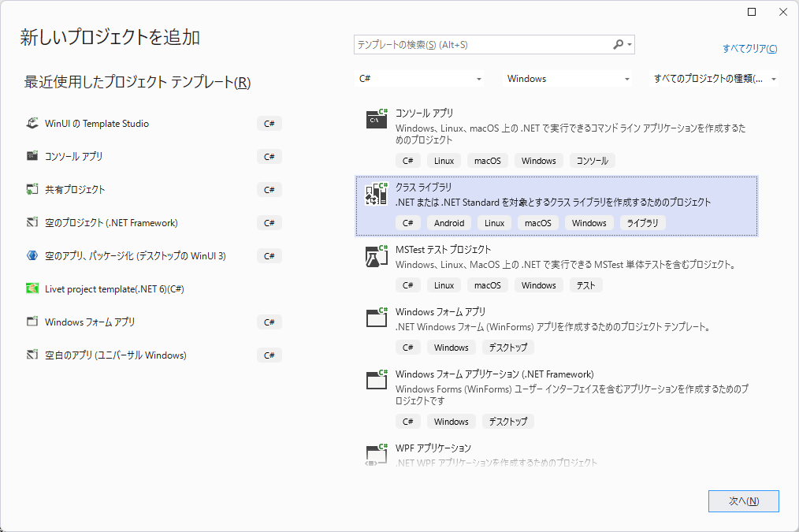This screenshot has width=799, height=532.
Task: Click the recent Windows フォーム アプリ icon
Action: click(x=32, y=322)
